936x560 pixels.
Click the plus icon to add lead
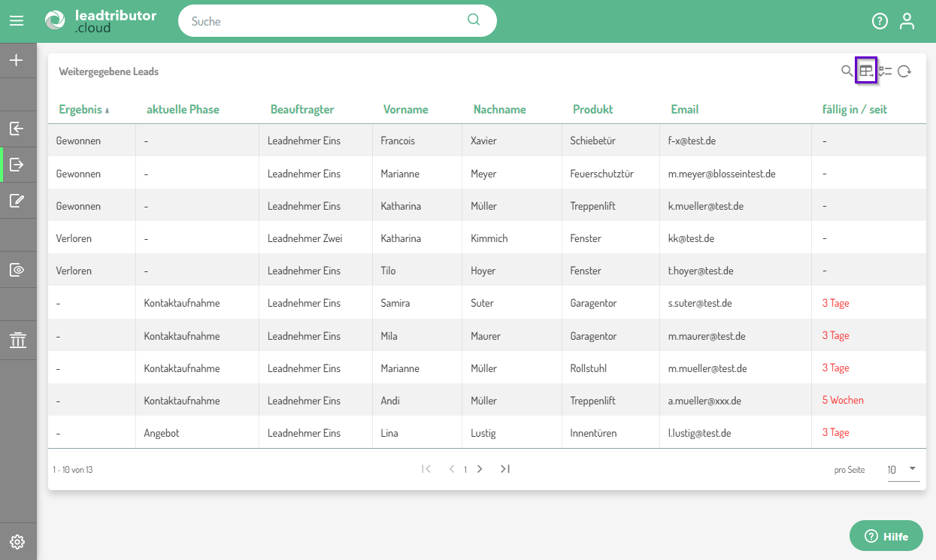pos(17,60)
